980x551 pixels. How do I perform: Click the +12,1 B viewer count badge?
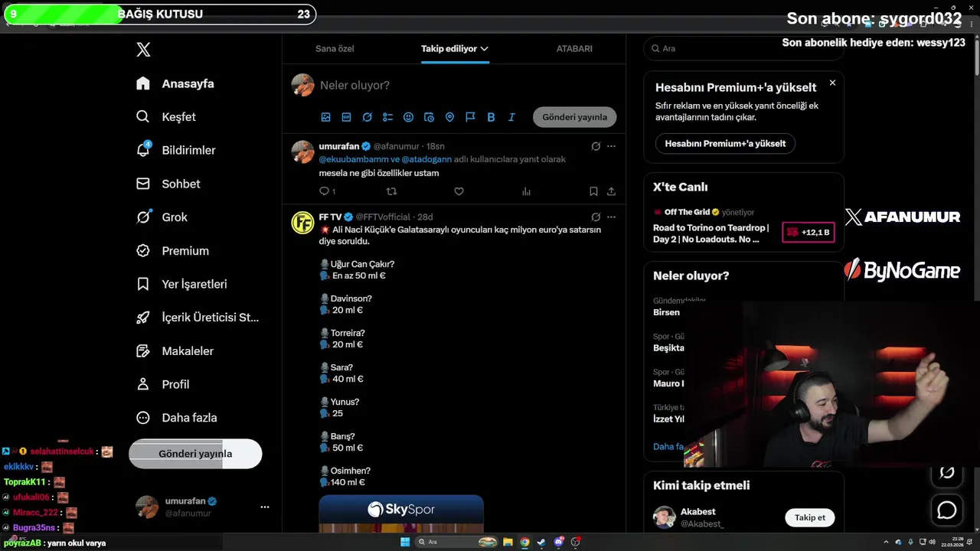[x=808, y=232]
